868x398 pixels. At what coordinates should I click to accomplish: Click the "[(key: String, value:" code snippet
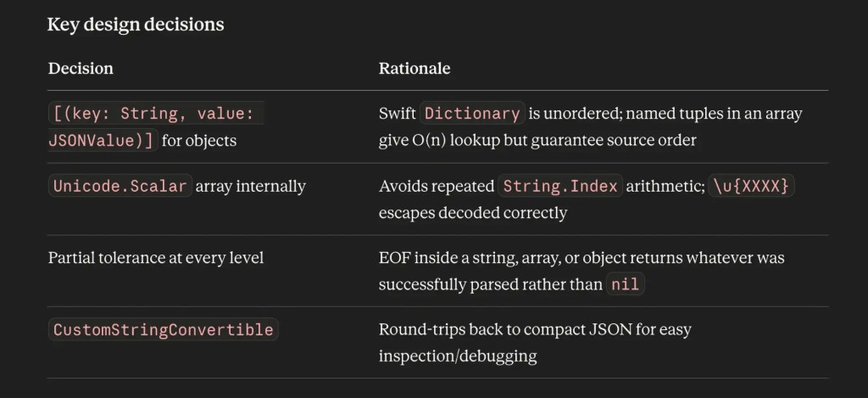[x=157, y=114]
